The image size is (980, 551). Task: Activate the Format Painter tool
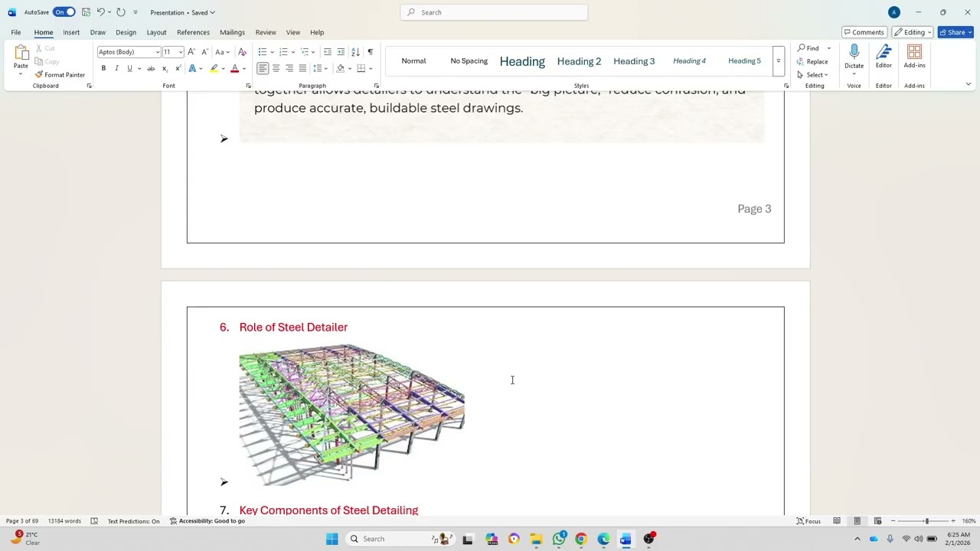point(60,75)
